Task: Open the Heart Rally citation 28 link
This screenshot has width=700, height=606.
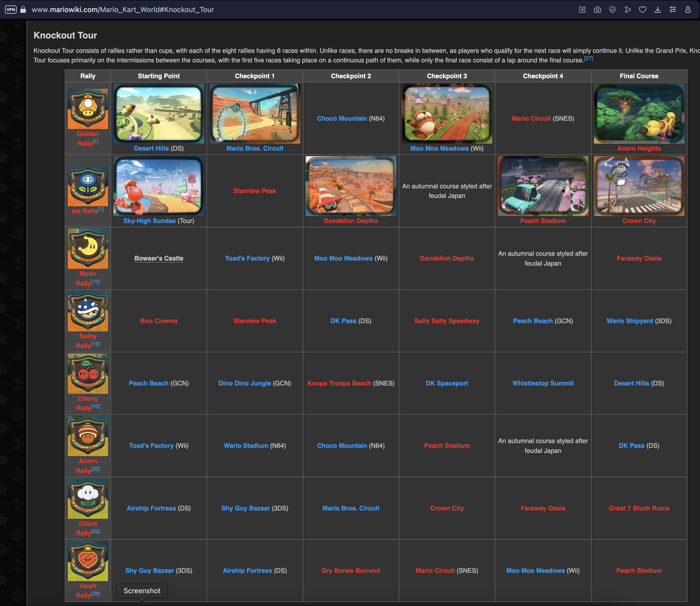Action: (x=96, y=593)
